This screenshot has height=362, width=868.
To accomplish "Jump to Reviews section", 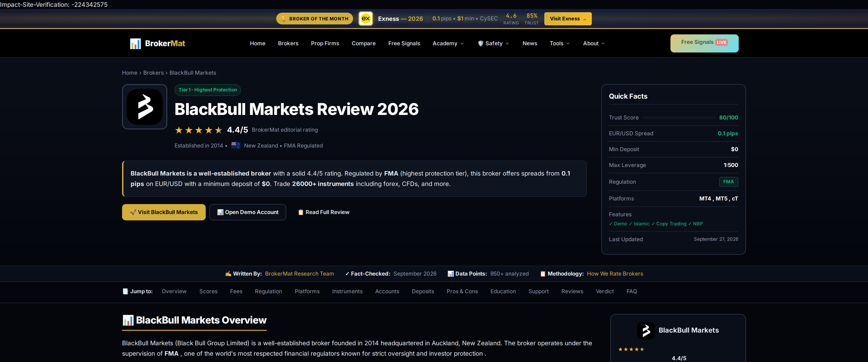I will pyautogui.click(x=572, y=291).
